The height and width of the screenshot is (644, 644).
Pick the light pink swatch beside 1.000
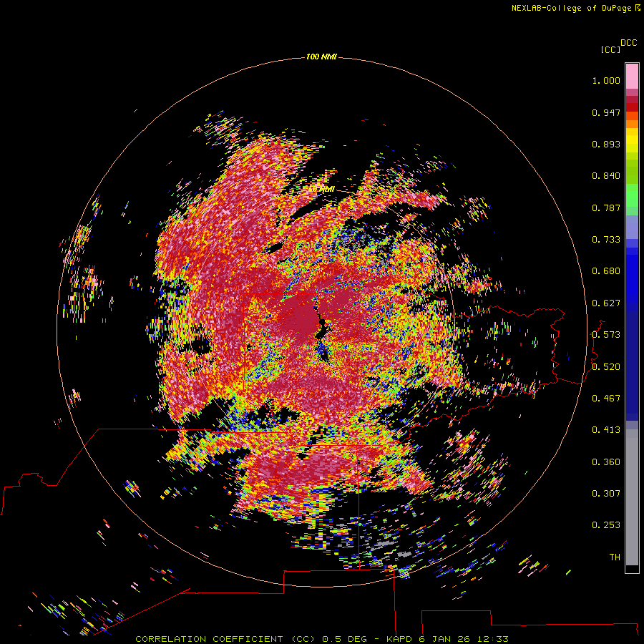632,77
